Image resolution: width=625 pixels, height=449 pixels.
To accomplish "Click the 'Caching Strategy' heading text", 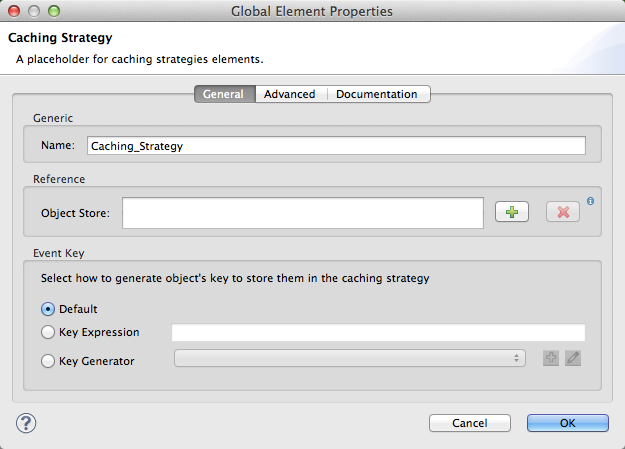I will coord(60,38).
